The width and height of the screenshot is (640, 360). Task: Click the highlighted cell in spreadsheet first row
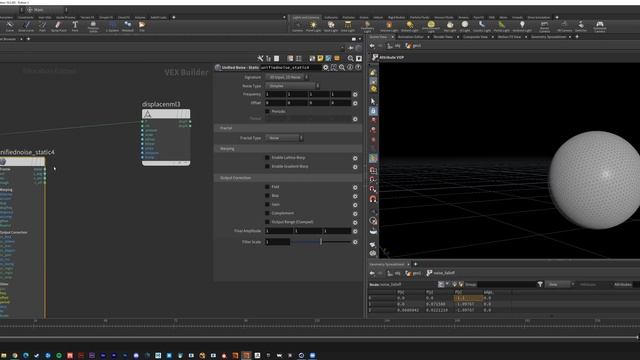tap(468, 298)
